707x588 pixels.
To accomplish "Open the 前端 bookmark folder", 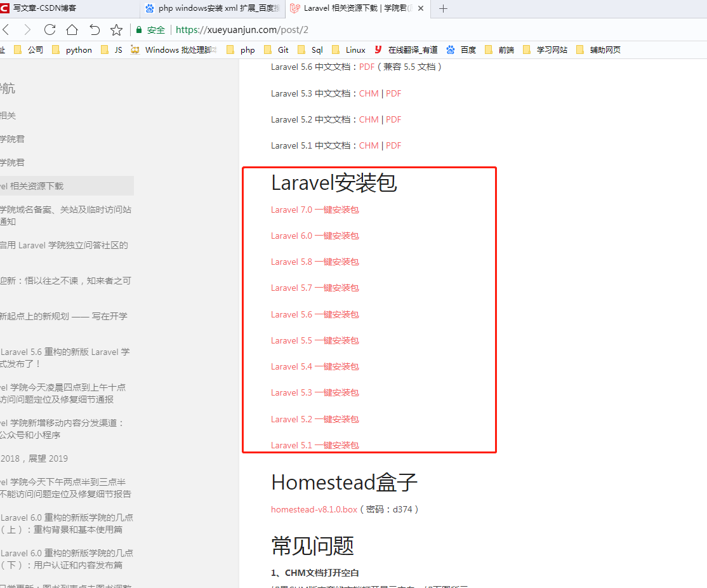I will coord(499,50).
